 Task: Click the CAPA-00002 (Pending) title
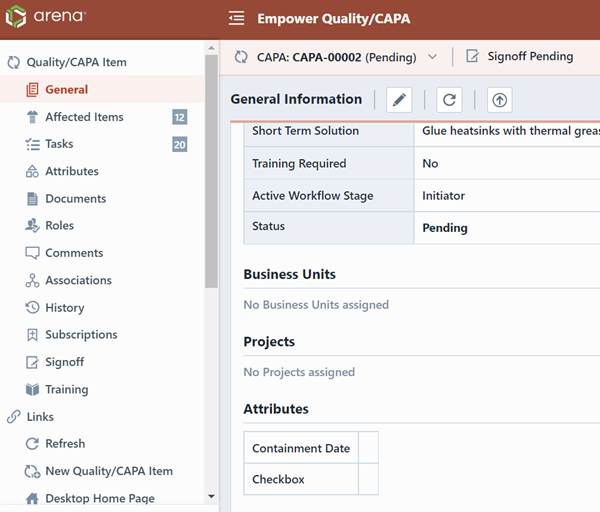337,57
